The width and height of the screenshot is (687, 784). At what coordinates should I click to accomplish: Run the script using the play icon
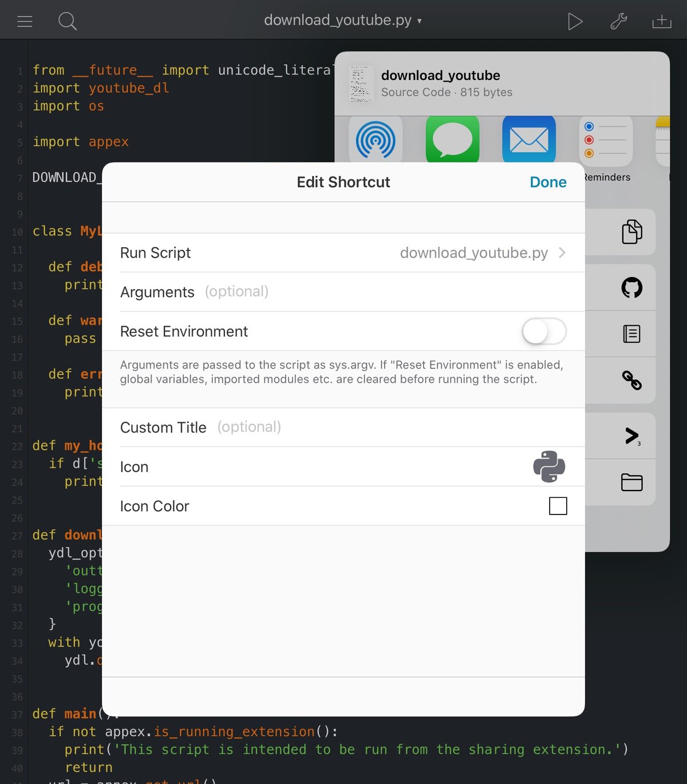pyautogui.click(x=575, y=21)
